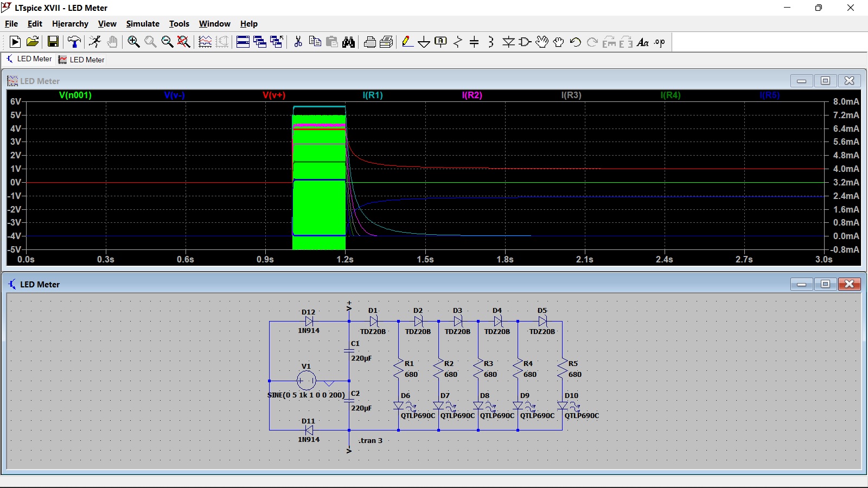The height and width of the screenshot is (488, 868).
Task: Click the Close All Windows toolbar icon
Action: (x=277, y=42)
